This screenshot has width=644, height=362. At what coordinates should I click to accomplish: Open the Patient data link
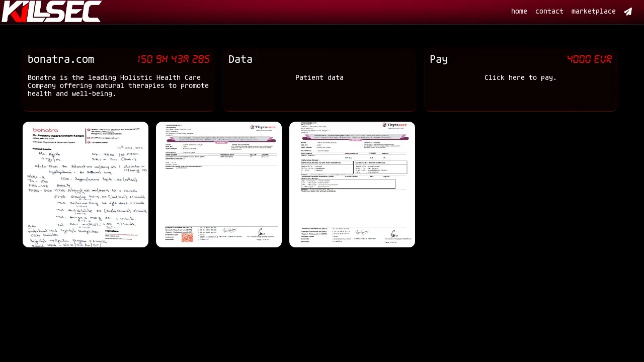pyautogui.click(x=319, y=77)
